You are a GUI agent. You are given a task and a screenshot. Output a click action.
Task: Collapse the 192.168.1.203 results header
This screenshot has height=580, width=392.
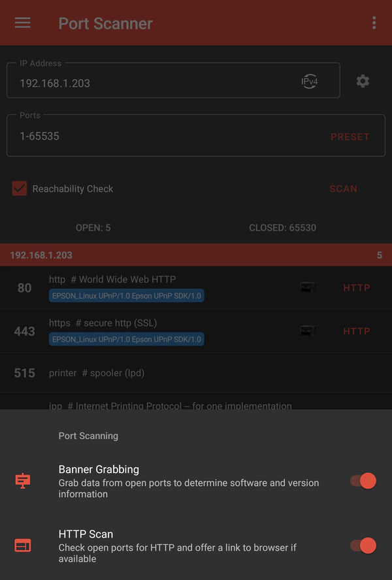coord(196,255)
